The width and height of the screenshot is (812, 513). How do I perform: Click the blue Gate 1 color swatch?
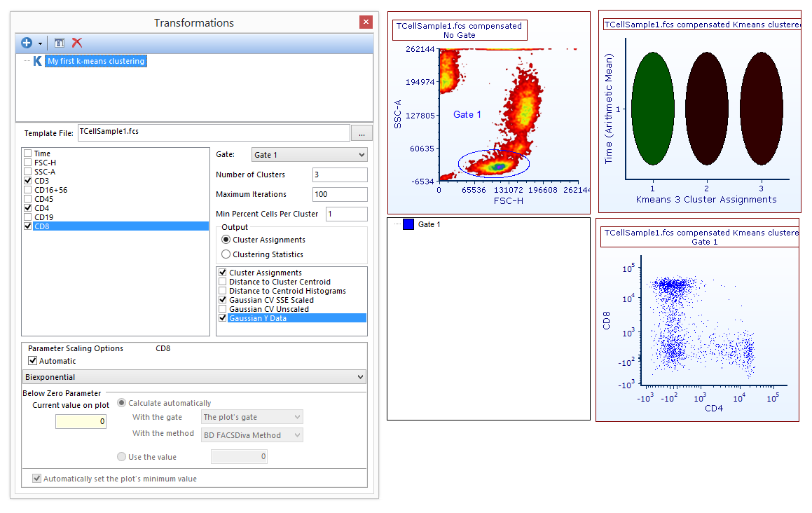[x=408, y=225]
